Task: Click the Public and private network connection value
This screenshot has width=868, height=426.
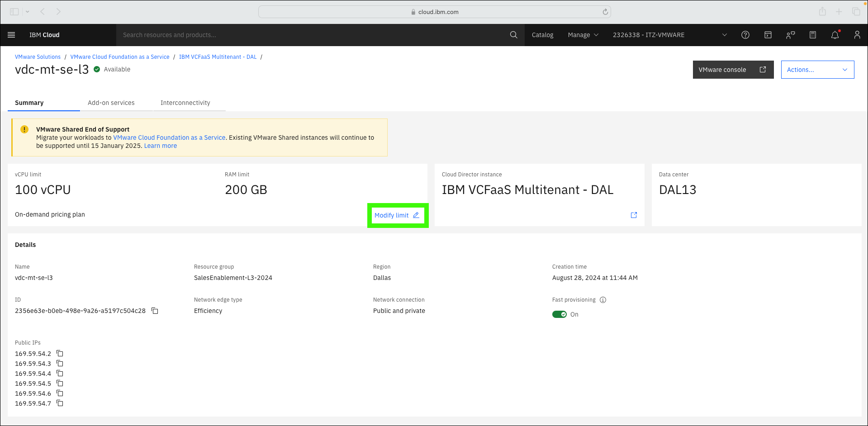Action: coord(399,311)
